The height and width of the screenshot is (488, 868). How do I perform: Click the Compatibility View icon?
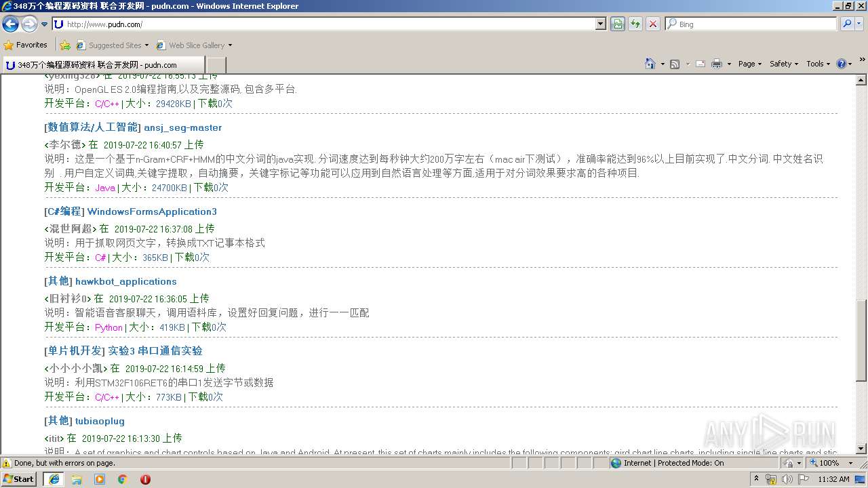click(618, 24)
